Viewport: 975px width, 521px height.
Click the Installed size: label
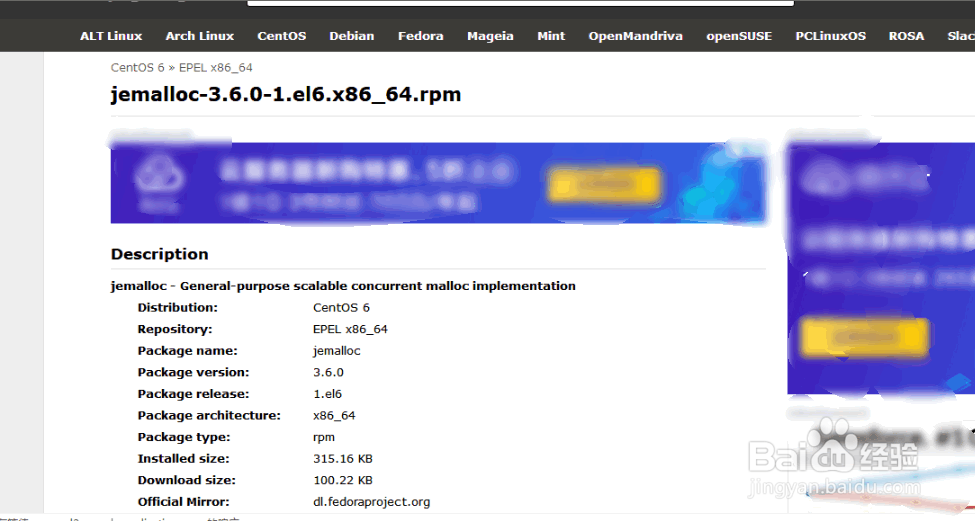pos(183,459)
